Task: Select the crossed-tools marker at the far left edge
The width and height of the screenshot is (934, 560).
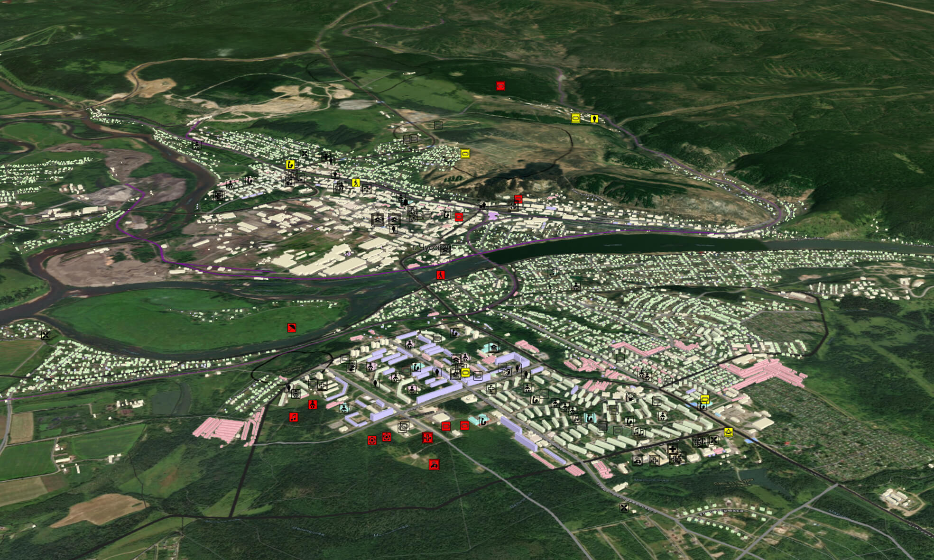Action: (46, 336)
